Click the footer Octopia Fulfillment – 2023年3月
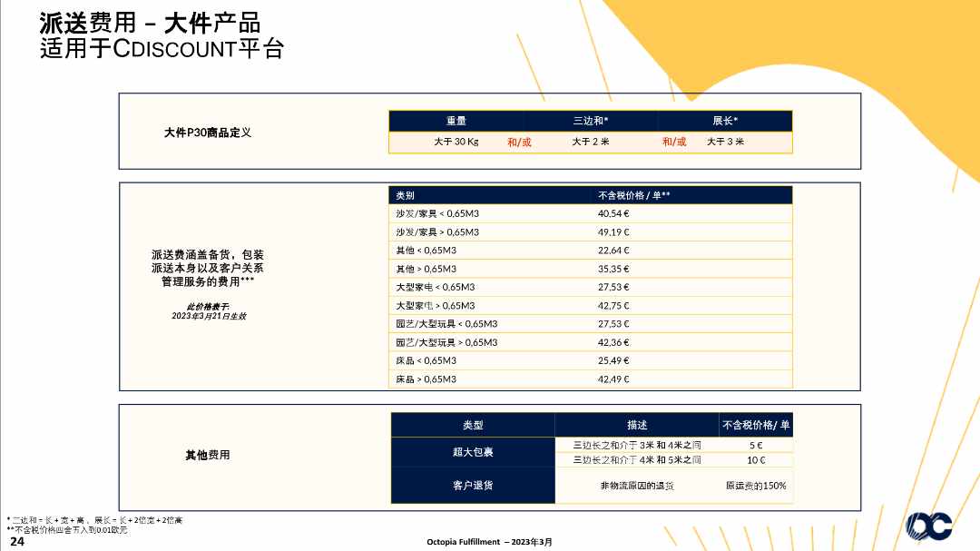 pos(489,542)
